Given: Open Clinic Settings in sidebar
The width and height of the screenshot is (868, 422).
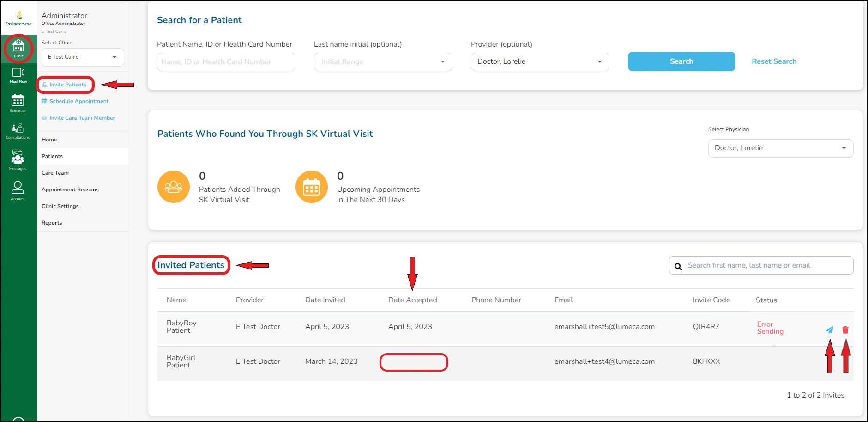Looking at the screenshot, I should click(x=60, y=206).
